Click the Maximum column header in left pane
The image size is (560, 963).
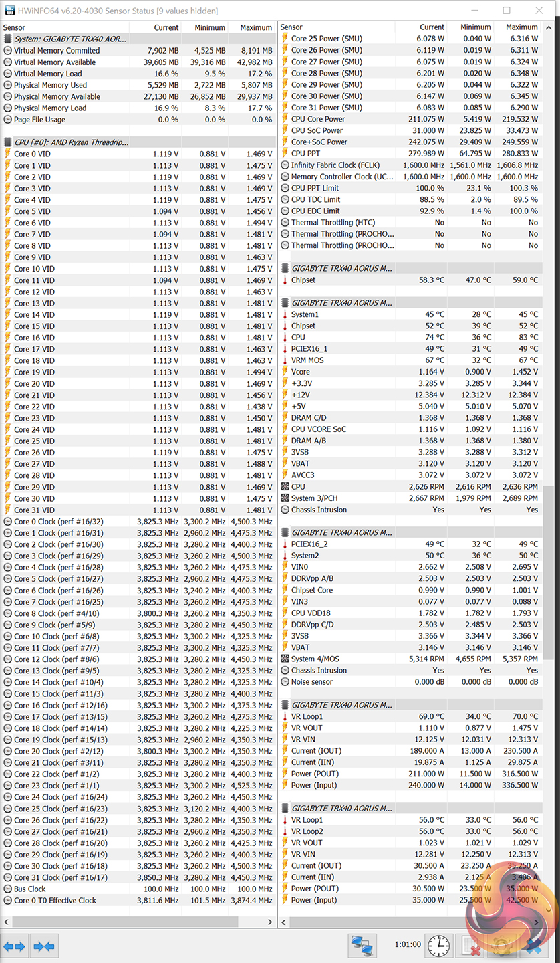point(251,27)
